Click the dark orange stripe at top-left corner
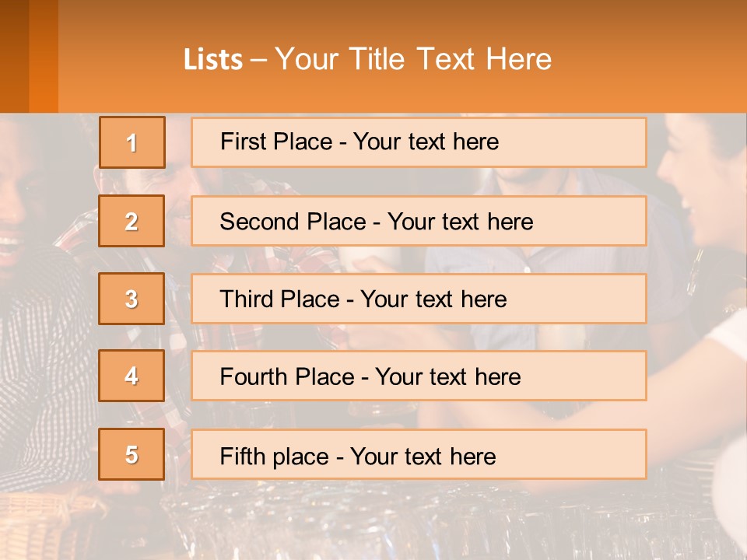This screenshot has width=747, height=560. click(x=14, y=54)
